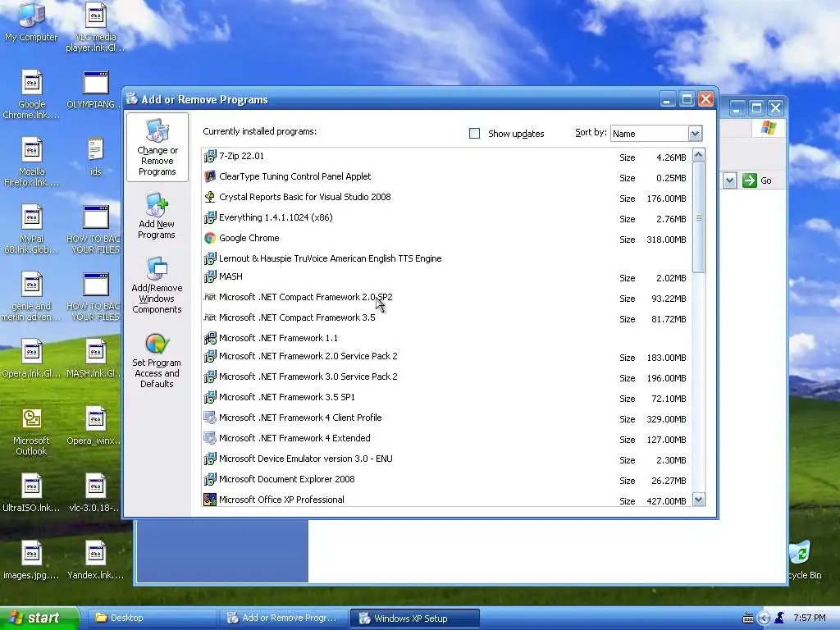Click the 427.00MB size value
The width and height of the screenshot is (840, 630).
(666, 501)
